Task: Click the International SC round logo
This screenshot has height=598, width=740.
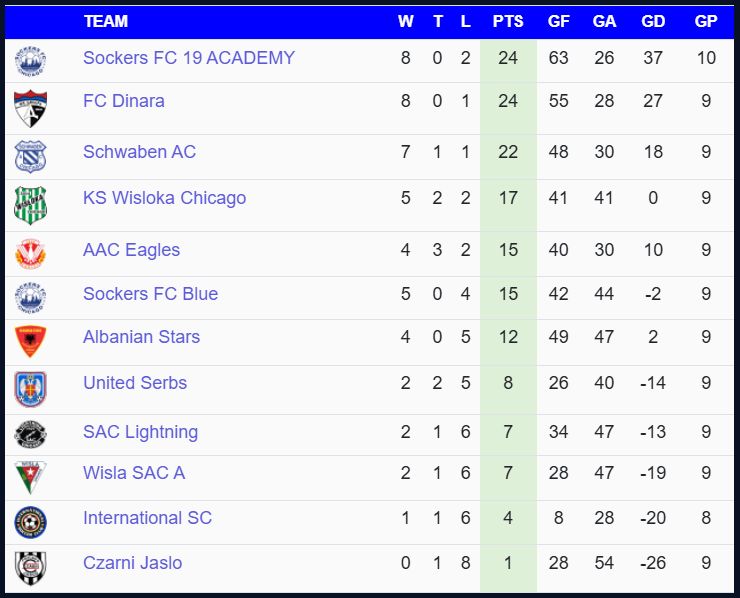Action: click(30, 521)
